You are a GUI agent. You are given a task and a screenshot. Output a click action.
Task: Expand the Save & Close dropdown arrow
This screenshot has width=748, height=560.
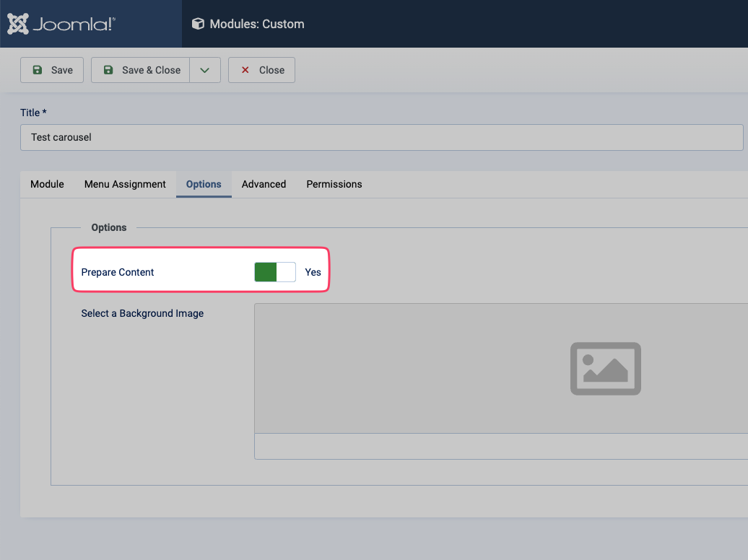pos(205,70)
